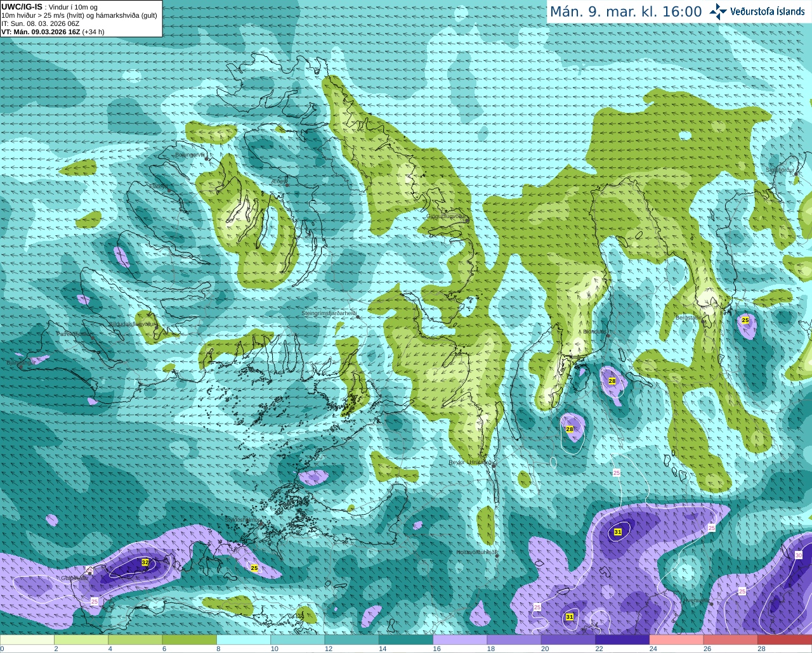Click the 12–14 m/s teal legend swatch
The width and height of the screenshot is (812, 653).
coord(352,640)
